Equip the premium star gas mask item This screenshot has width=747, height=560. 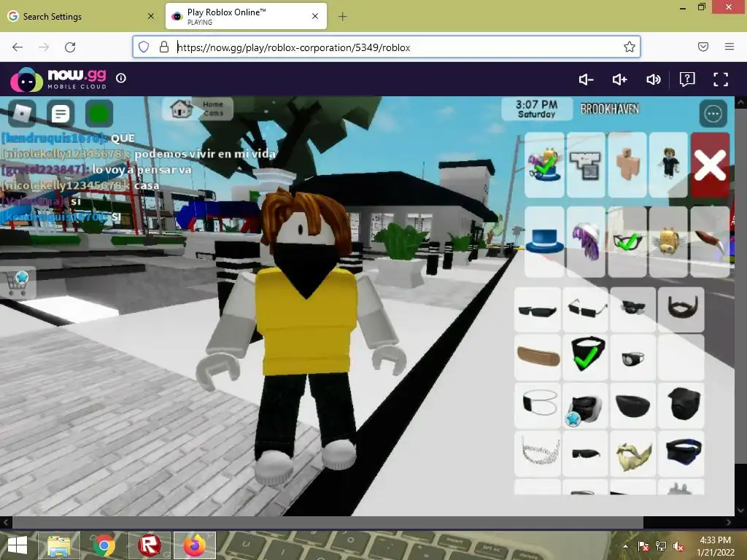point(586,405)
